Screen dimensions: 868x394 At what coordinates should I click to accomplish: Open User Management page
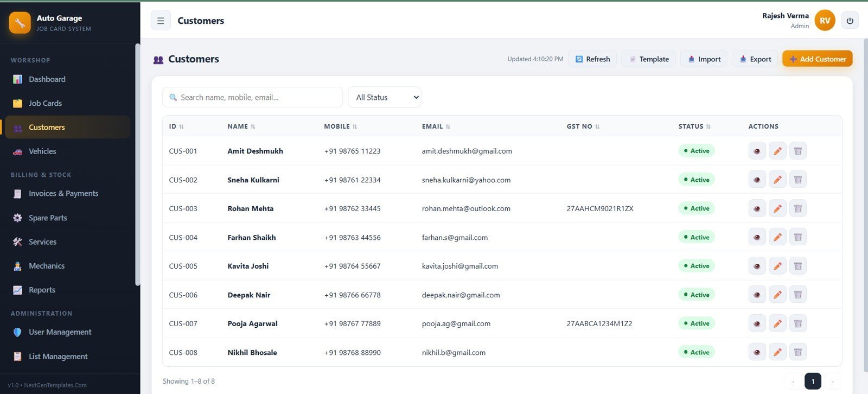pyautogui.click(x=67, y=332)
